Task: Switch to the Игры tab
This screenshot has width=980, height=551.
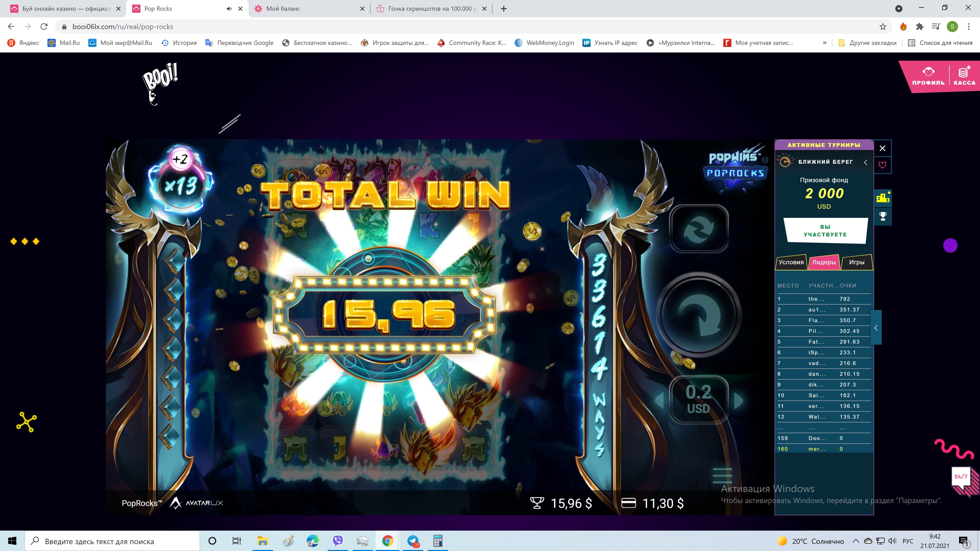Action: [856, 262]
